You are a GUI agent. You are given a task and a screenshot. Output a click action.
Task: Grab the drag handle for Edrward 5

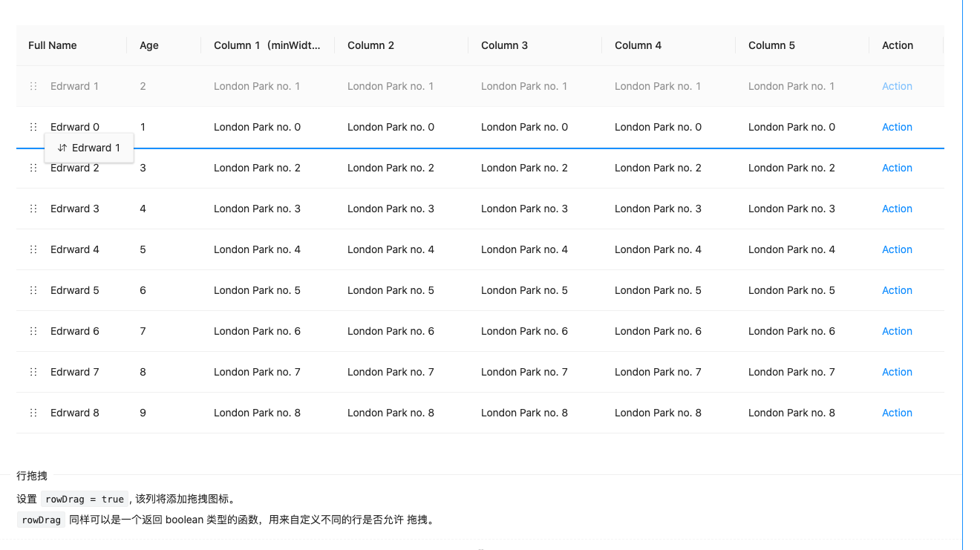pyautogui.click(x=33, y=290)
